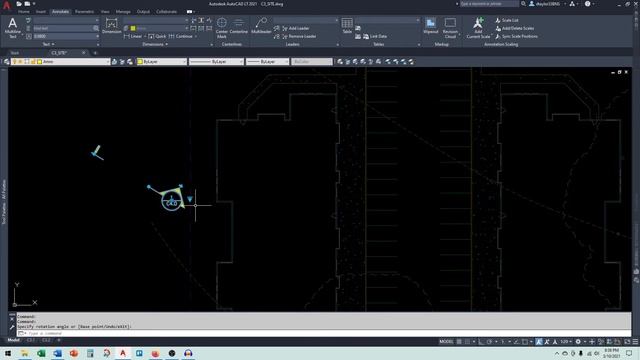Viewport: 640px width, 360px height.
Task: Click the Add Leader button
Action: pos(295,28)
